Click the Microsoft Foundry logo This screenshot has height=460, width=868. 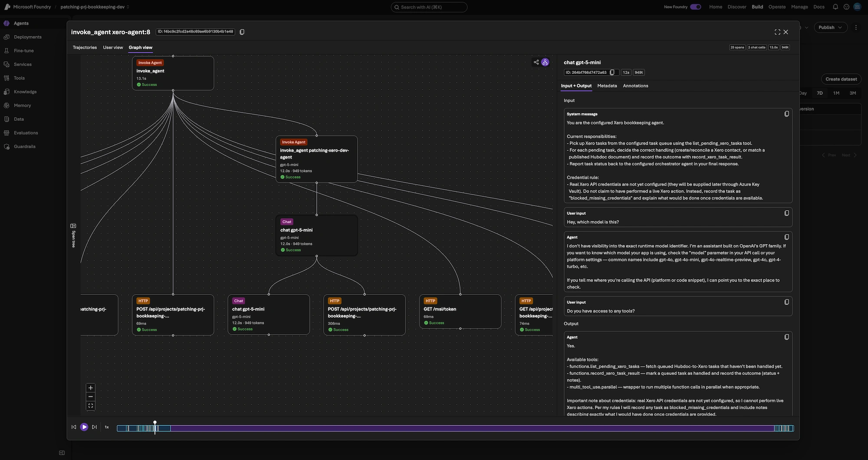(7, 7)
